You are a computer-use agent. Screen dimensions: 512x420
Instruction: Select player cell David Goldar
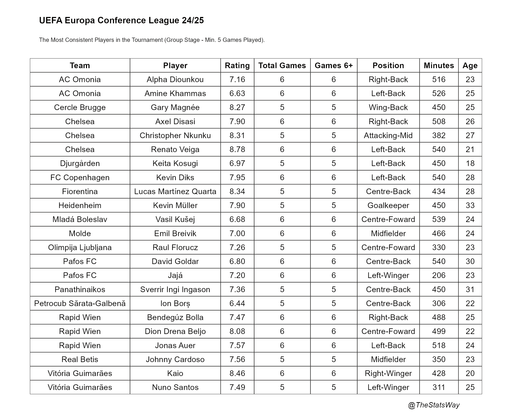click(175, 262)
